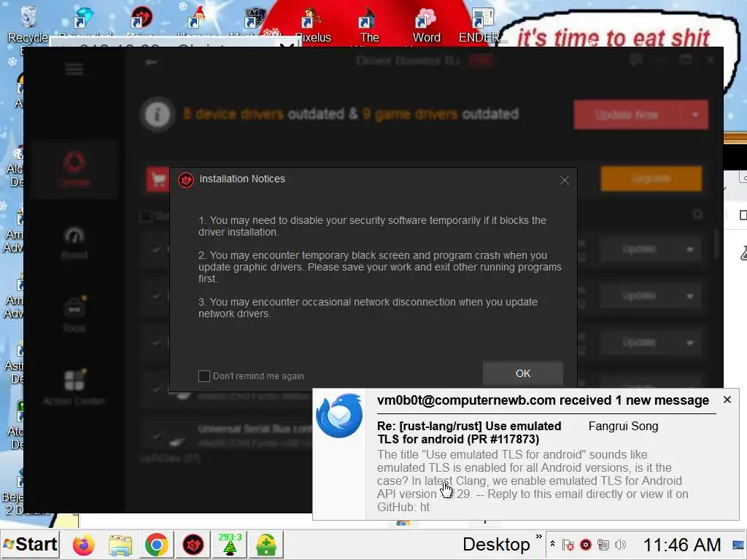Click the Installation Notices gear logo icon
This screenshot has width=747, height=560.
(186, 180)
